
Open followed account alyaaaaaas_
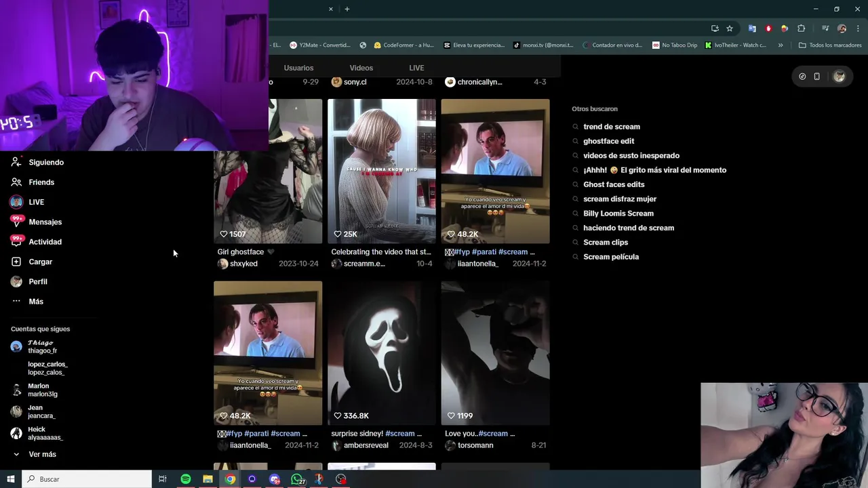pos(37,433)
